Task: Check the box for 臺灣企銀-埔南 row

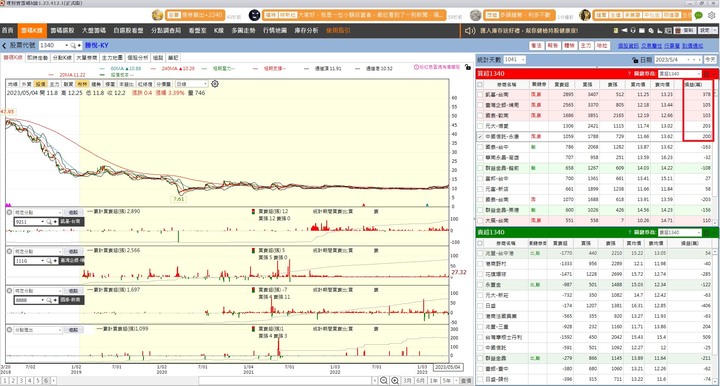Action: 480,105
